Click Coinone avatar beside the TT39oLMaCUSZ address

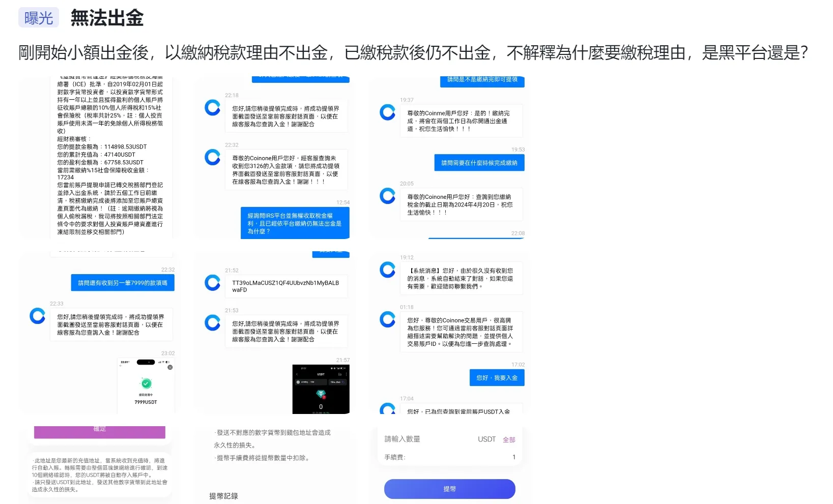(x=212, y=282)
